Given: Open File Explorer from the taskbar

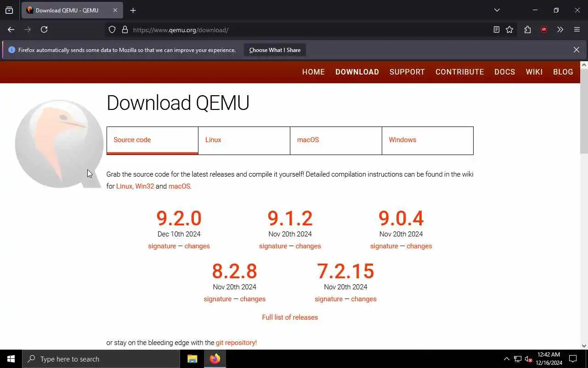Looking at the screenshot, I should click(192, 359).
